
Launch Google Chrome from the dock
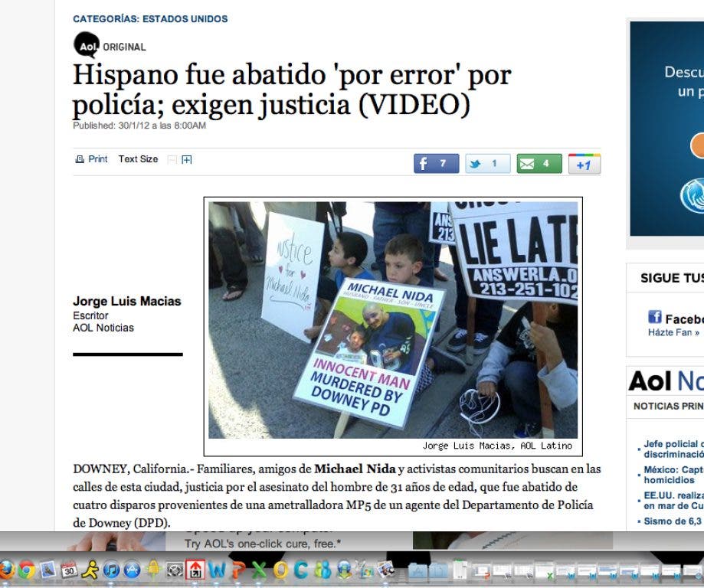click(x=28, y=570)
